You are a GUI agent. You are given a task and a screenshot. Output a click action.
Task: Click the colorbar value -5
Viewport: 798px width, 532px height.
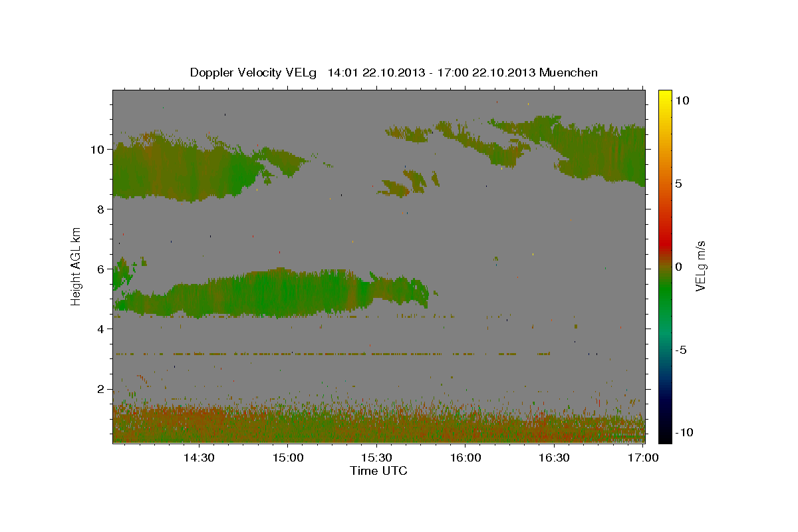pyautogui.click(x=681, y=350)
